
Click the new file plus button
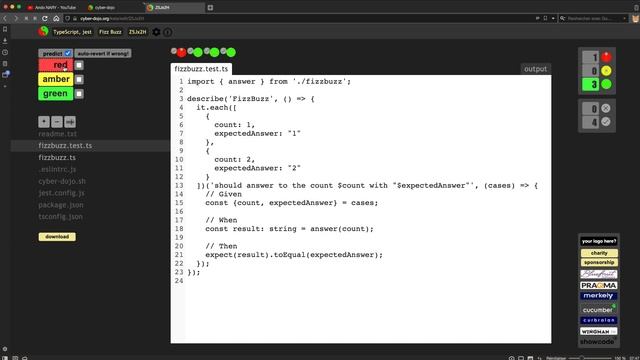(44, 122)
